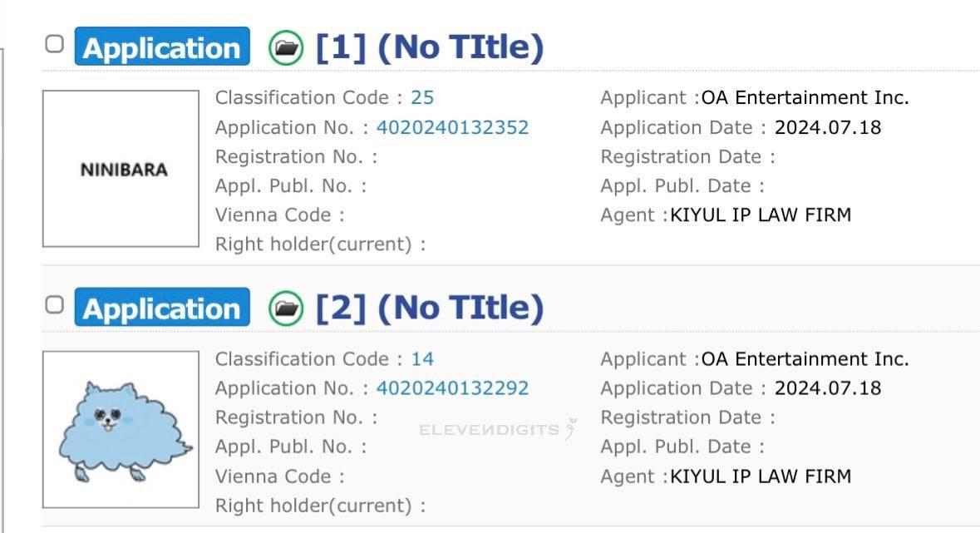
Task: Open folder icon for result [1]
Action: click(x=286, y=47)
